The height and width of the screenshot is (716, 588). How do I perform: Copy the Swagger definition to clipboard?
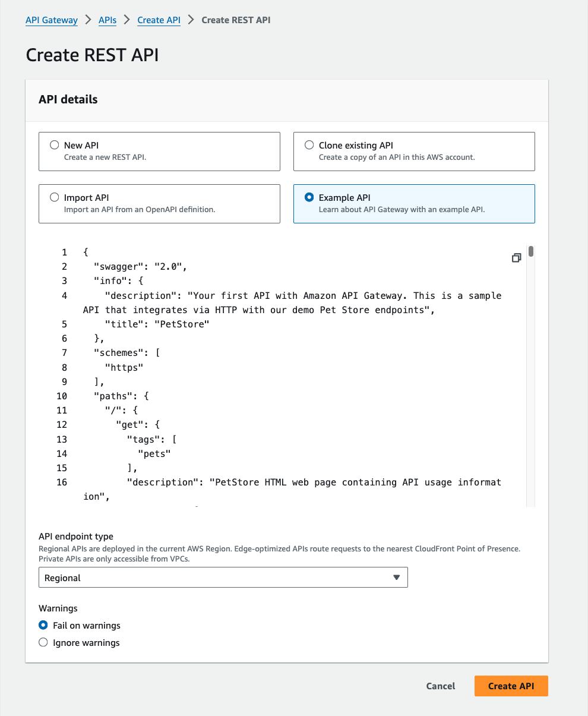(x=516, y=258)
